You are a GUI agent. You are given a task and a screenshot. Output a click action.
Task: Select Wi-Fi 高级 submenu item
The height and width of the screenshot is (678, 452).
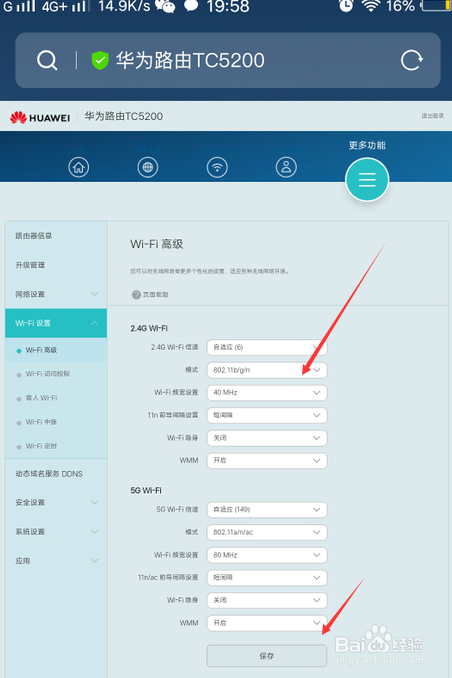(x=56, y=350)
